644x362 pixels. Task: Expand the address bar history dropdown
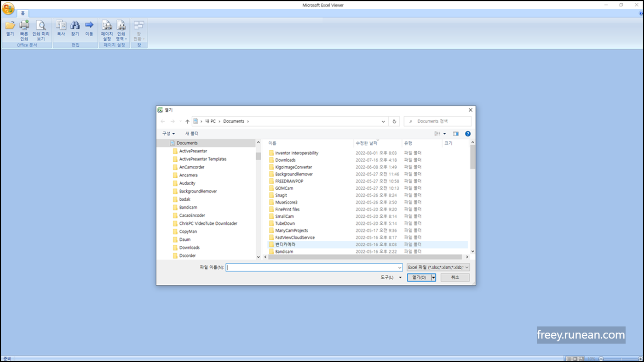pos(384,121)
